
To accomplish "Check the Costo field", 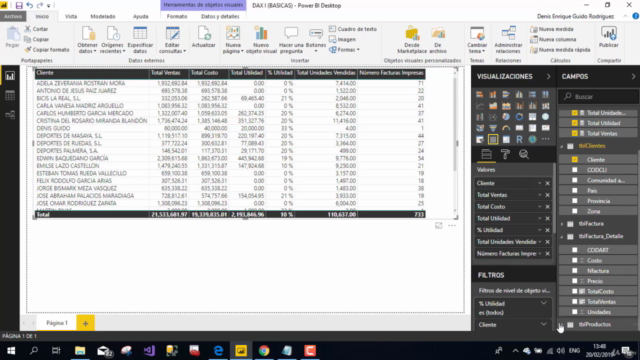I will (575, 260).
